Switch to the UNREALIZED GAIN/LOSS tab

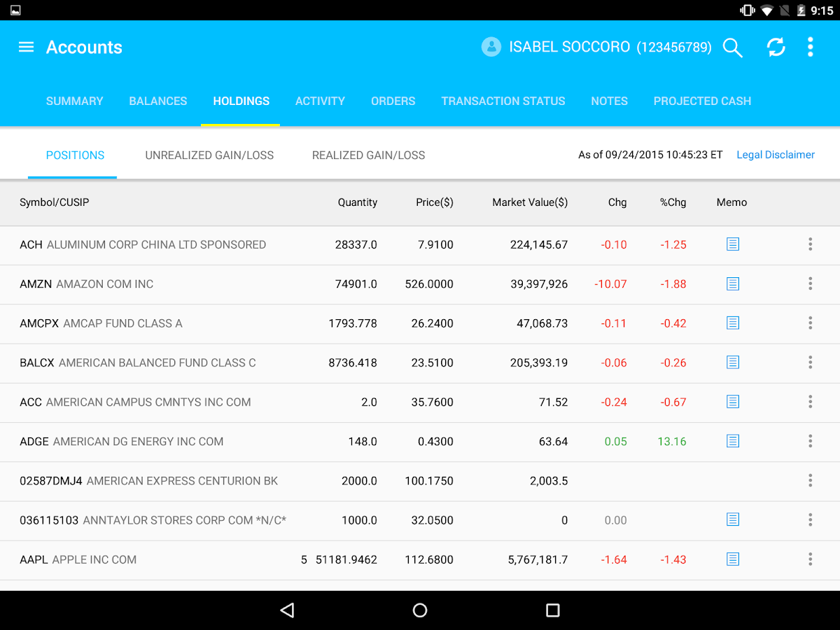point(209,155)
